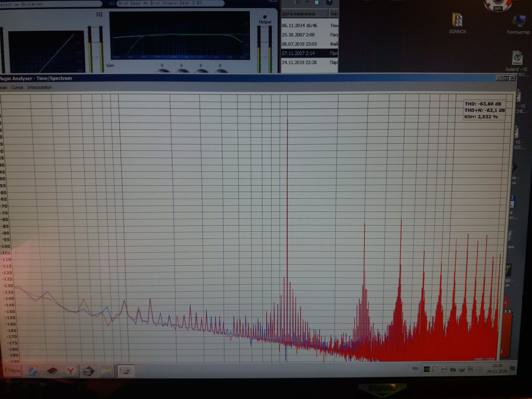The width and height of the screenshot is (532, 399).
Task: Open the volume speaker tray icon
Action: [479, 369]
